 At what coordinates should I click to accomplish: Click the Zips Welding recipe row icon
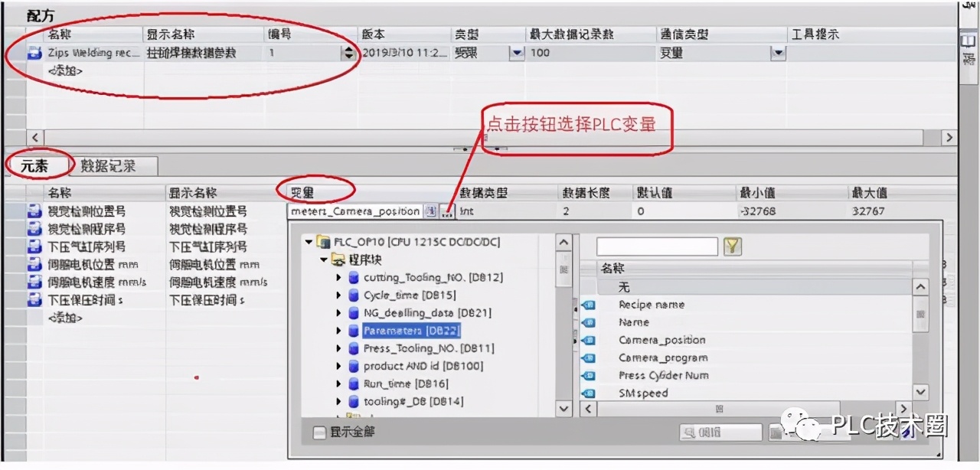coord(34,53)
